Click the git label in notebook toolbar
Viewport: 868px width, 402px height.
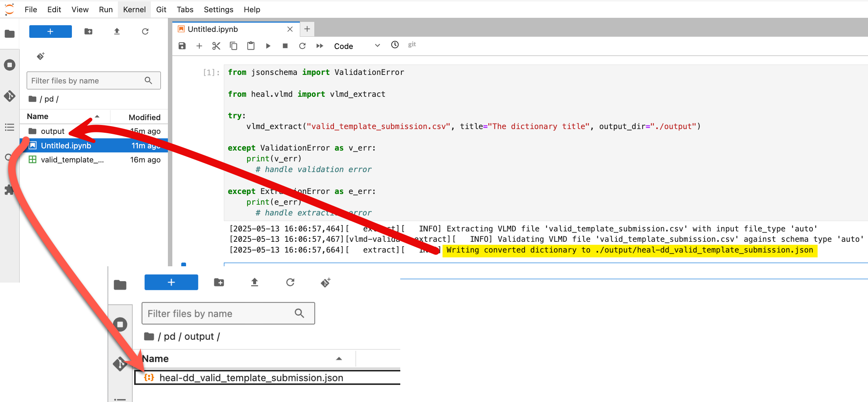tap(412, 45)
